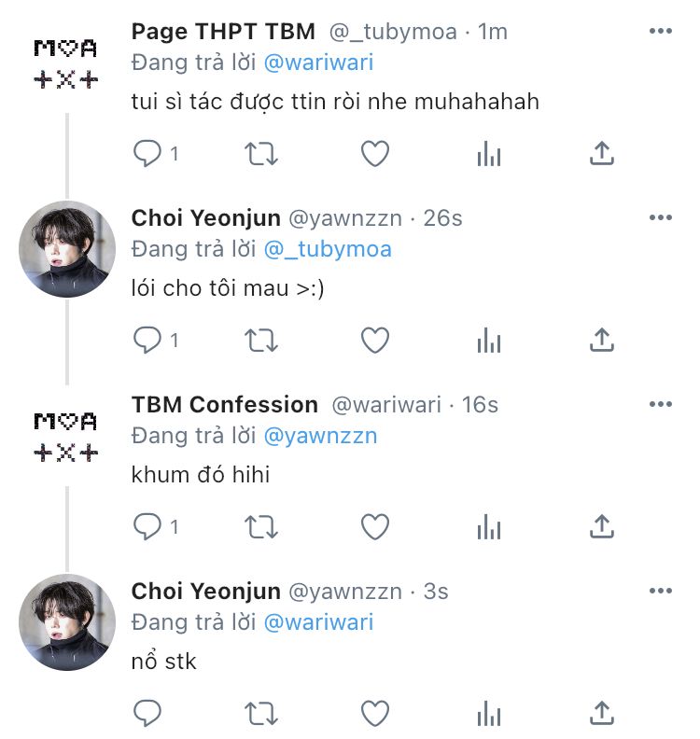Open more options for Page THPT TBM tweet
Screen dimensions: 700x739
(x=660, y=32)
